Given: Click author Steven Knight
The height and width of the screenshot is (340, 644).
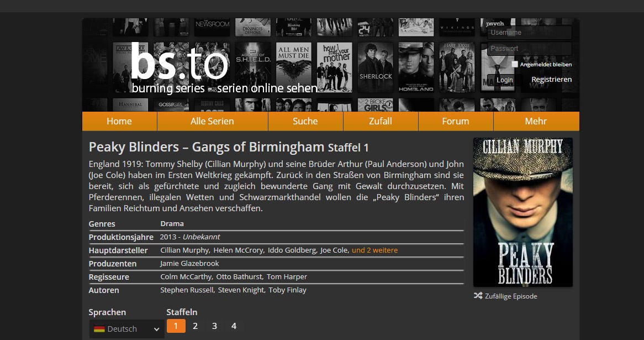Looking at the screenshot, I should 241,290.
